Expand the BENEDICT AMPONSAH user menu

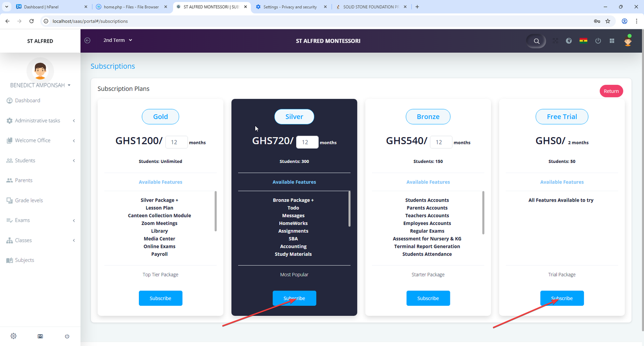pos(40,85)
